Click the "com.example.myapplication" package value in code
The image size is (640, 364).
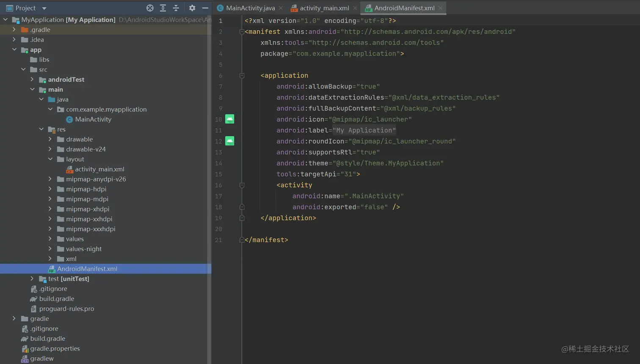pyautogui.click(x=346, y=54)
